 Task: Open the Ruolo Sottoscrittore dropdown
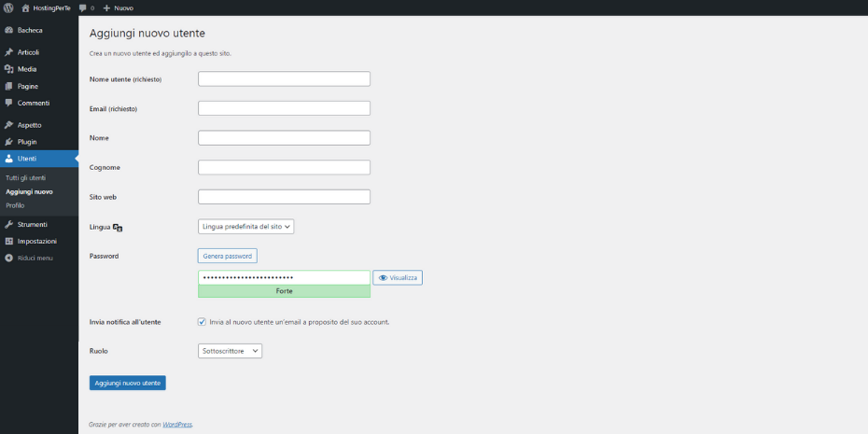(x=230, y=351)
